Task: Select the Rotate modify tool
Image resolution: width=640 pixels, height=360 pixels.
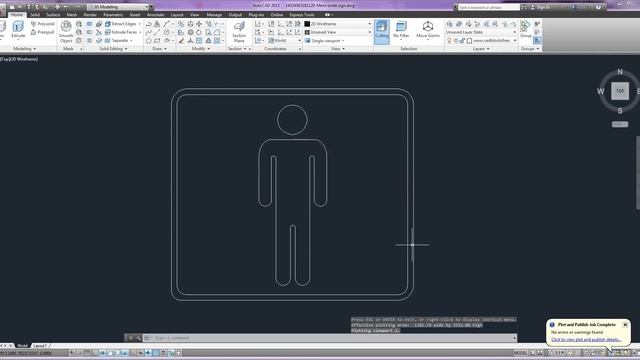Action: 199,32
